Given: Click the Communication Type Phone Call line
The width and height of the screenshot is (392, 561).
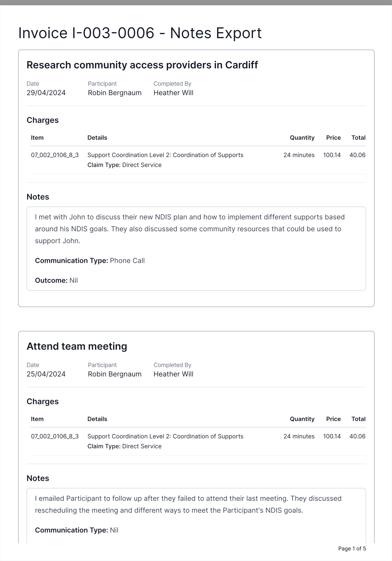Looking at the screenshot, I should click(90, 261).
